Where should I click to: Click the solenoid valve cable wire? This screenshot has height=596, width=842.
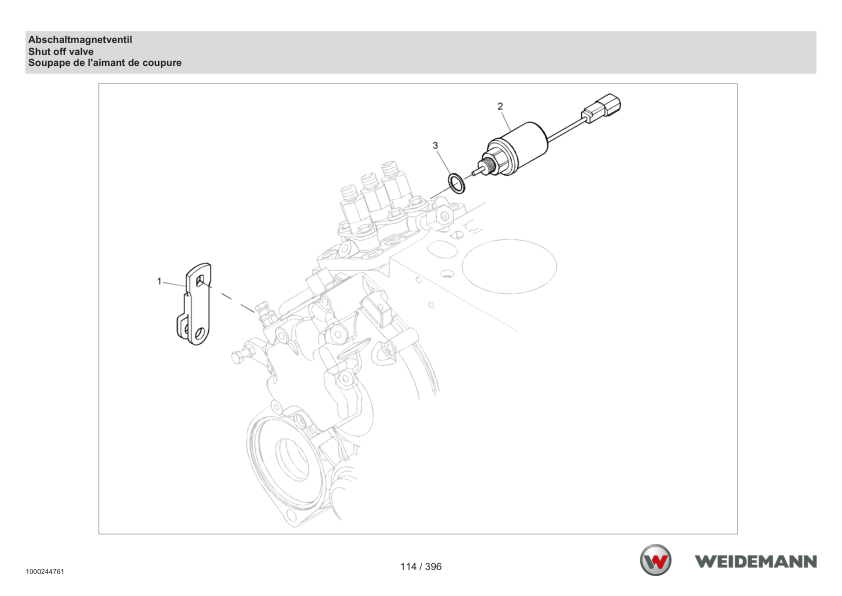pos(565,129)
